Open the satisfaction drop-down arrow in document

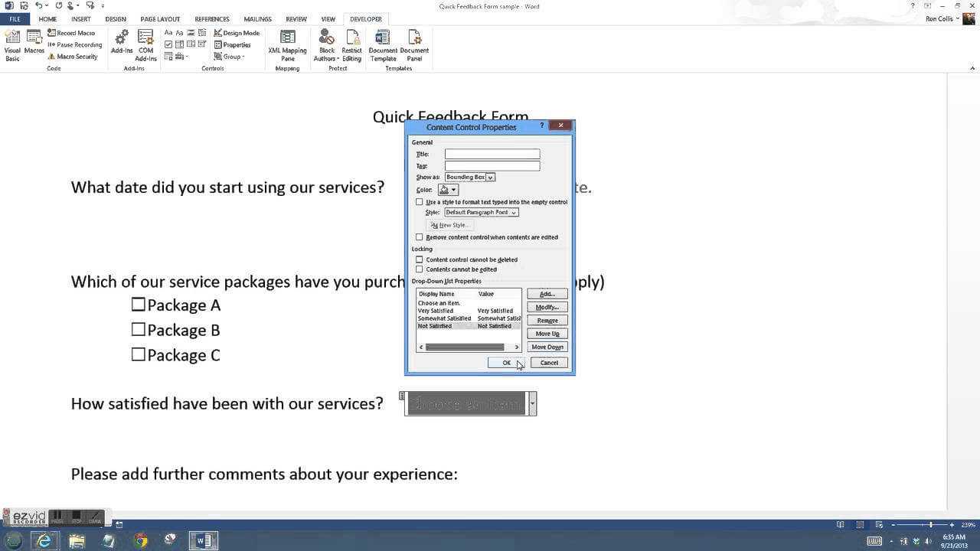[532, 403]
